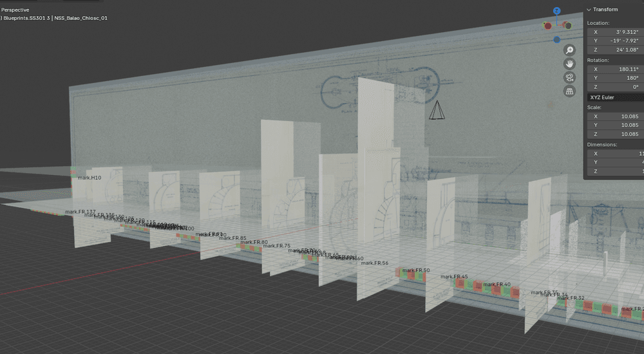The image size is (644, 354).
Task: Click the Dimensions Y field
Action: (x=616, y=162)
